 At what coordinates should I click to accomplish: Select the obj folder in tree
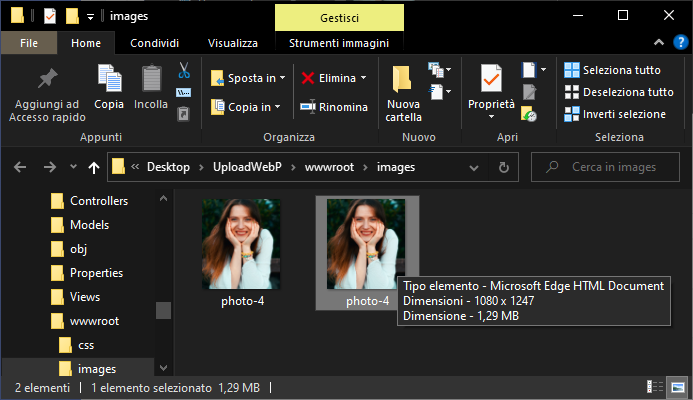pos(70,249)
